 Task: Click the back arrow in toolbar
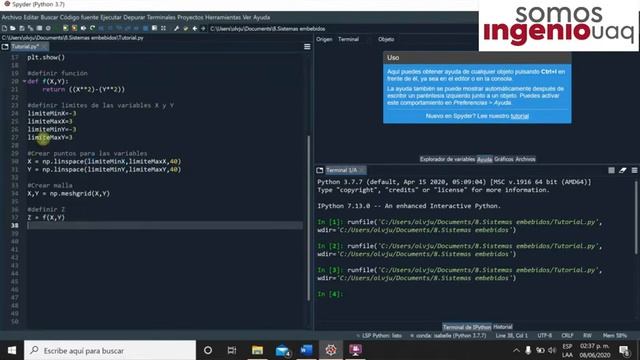point(195,28)
